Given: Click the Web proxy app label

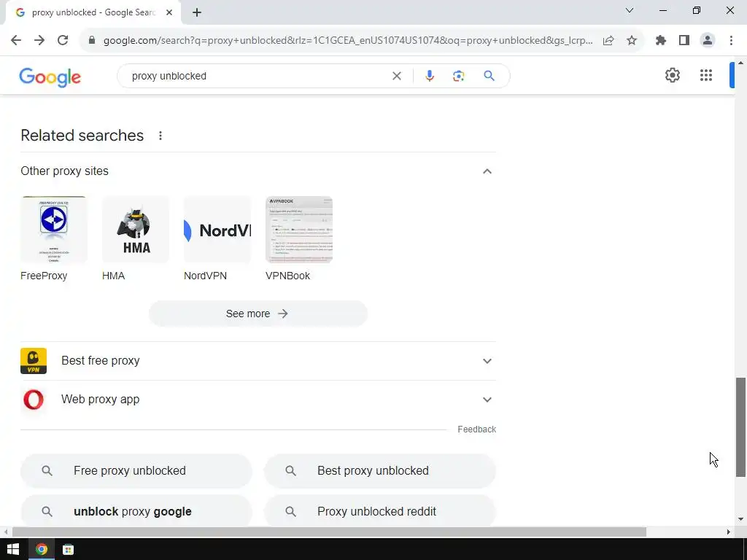Looking at the screenshot, I should tap(101, 399).
